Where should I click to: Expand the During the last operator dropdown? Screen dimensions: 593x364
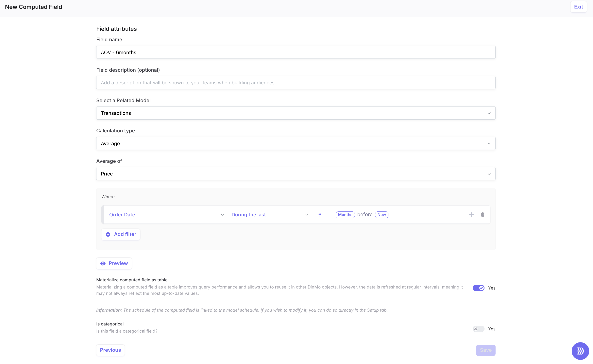coord(270,214)
